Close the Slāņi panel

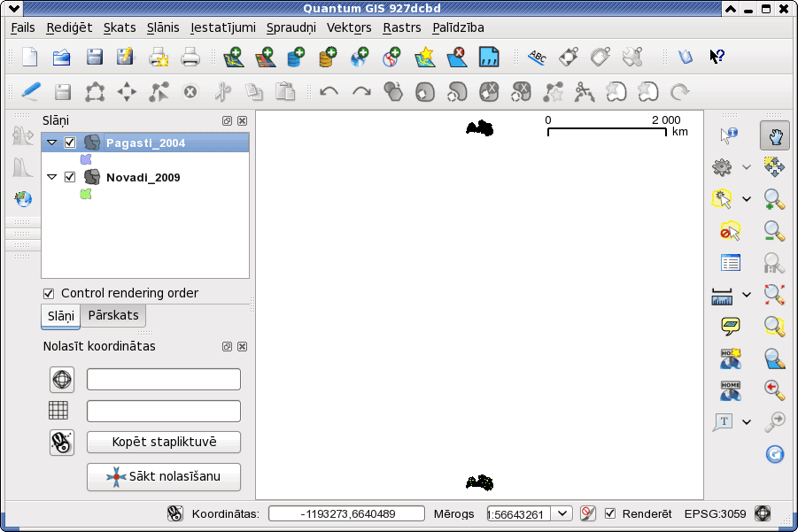(x=243, y=120)
